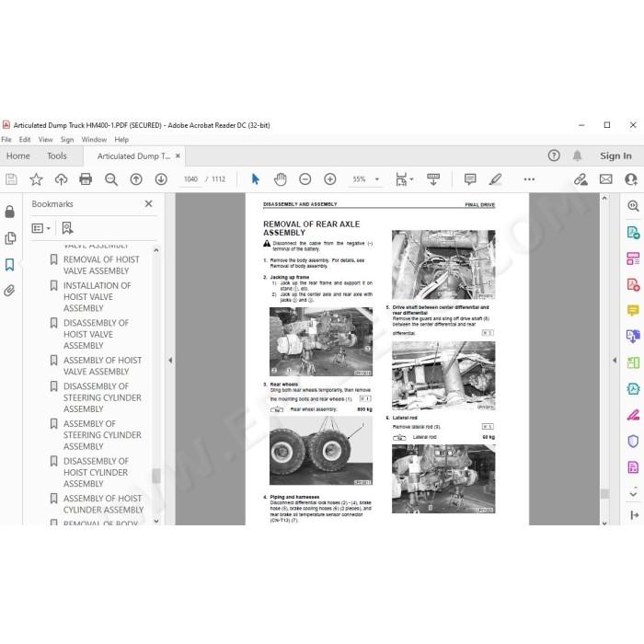The image size is (644, 644).
Task: Switch to the Tools tab
Action: [57, 156]
